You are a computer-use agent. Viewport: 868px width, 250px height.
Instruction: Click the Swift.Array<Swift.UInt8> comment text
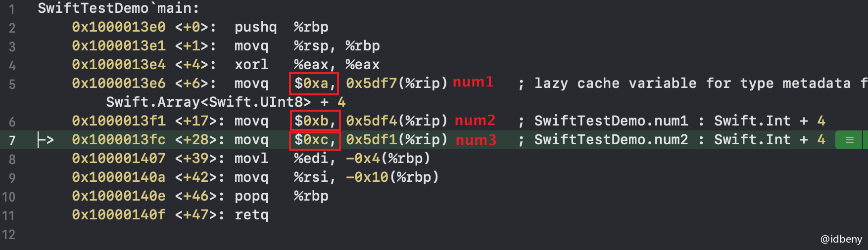coord(208,102)
